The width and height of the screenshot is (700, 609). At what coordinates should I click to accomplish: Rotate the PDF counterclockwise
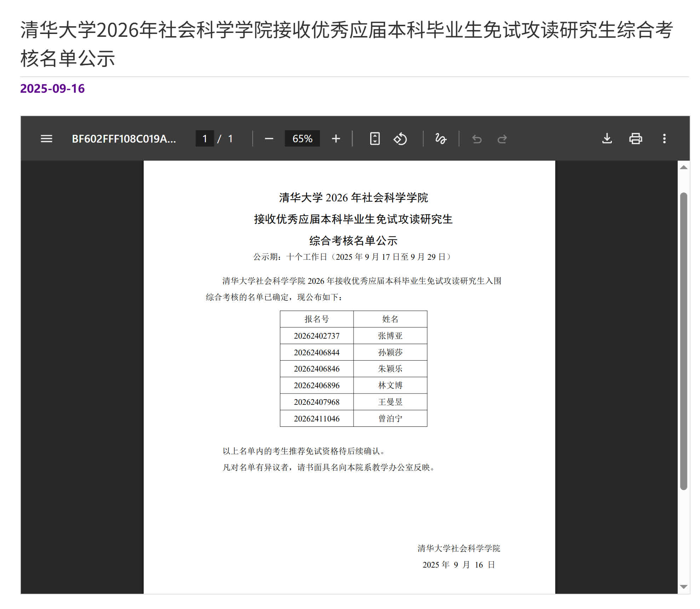[400, 139]
